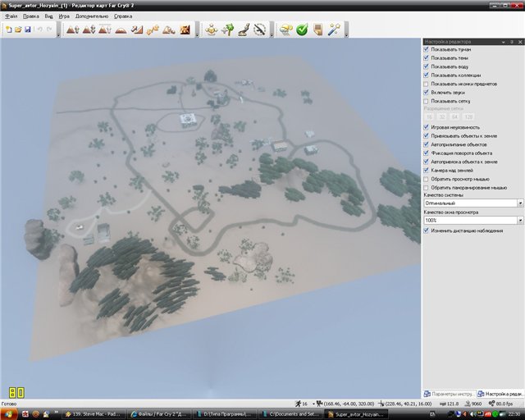Disable 'Камера над землей' checkbox
525x420 pixels.
(x=426, y=171)
